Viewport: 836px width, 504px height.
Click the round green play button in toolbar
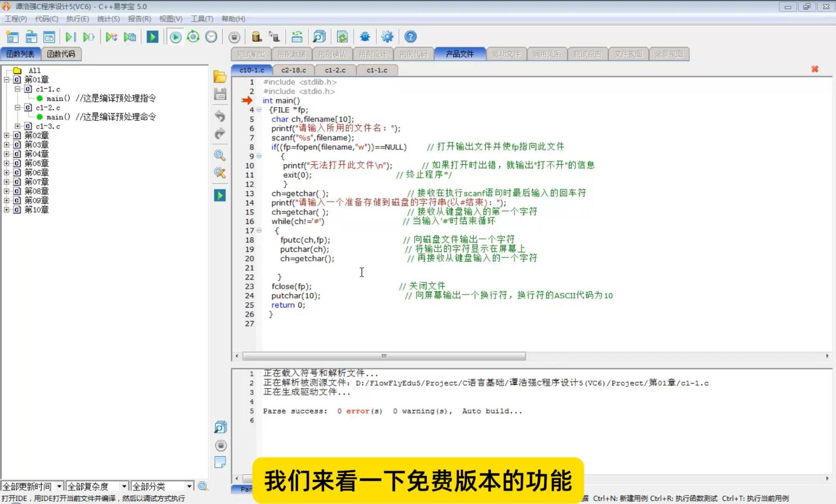pyautogui.click(x=176, y=37)
